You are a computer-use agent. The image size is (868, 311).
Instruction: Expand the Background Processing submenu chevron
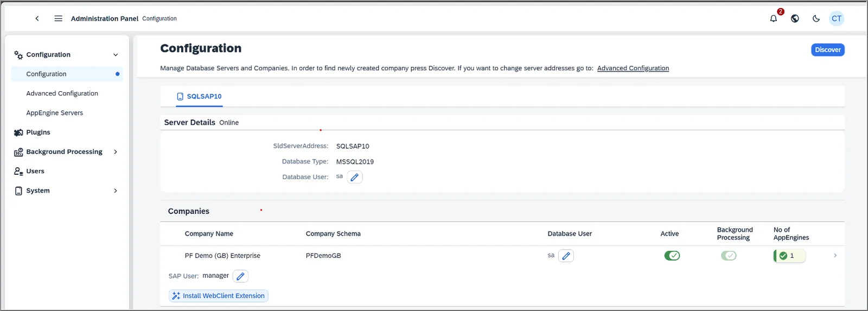(116, 152)
